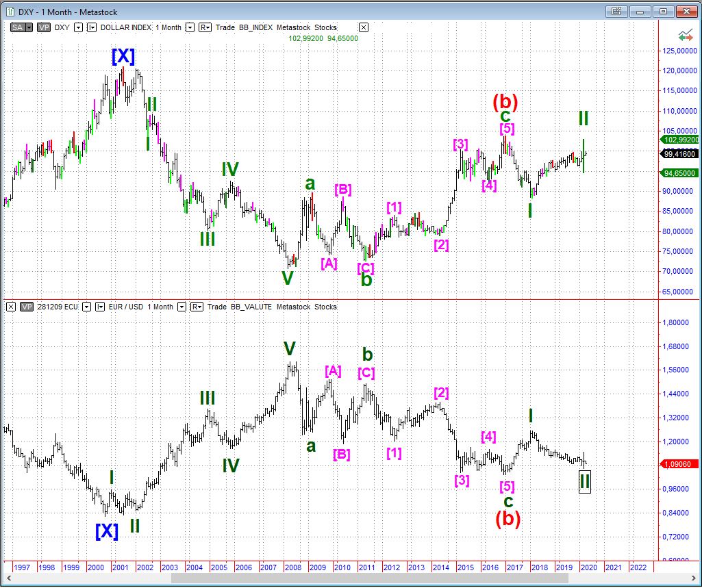Open the I indicator dropdown in the EUR / USD pane

click(x=100, y=307)
